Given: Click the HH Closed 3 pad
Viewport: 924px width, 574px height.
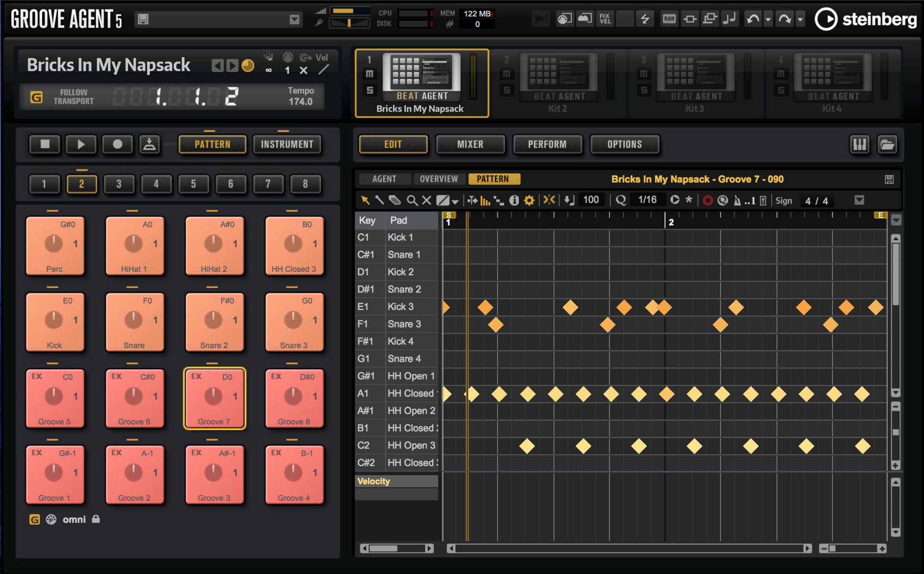Looking at the screenshot, I should [x=294, y=246].
